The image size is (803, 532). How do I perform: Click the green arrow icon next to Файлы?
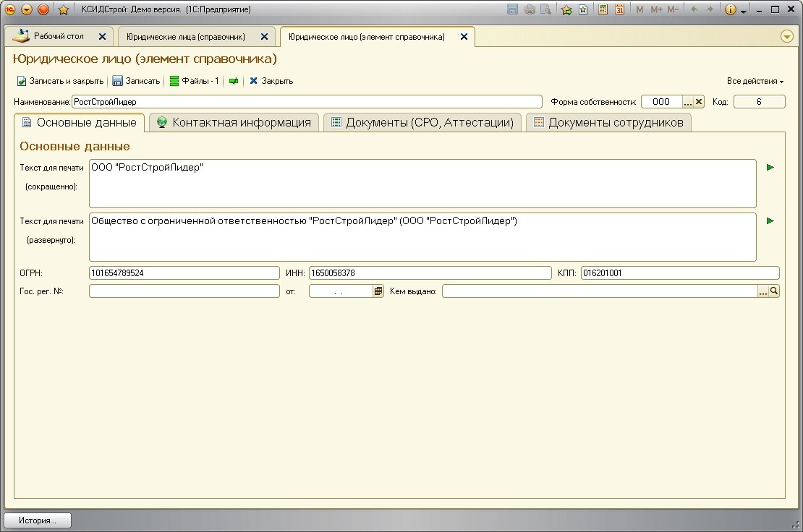(234, 81)
